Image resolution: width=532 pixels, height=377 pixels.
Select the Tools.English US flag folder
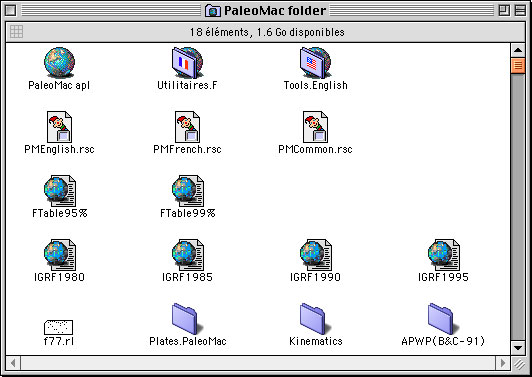tap(316, 63)
